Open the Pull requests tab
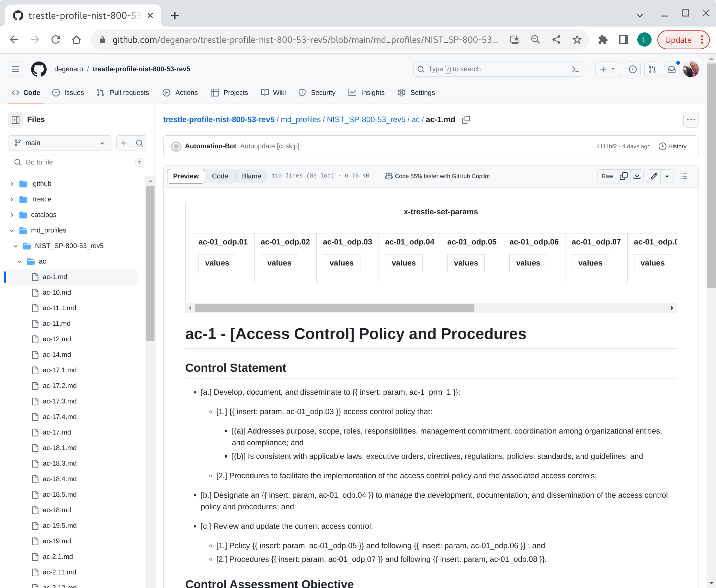 coord(123,93)
